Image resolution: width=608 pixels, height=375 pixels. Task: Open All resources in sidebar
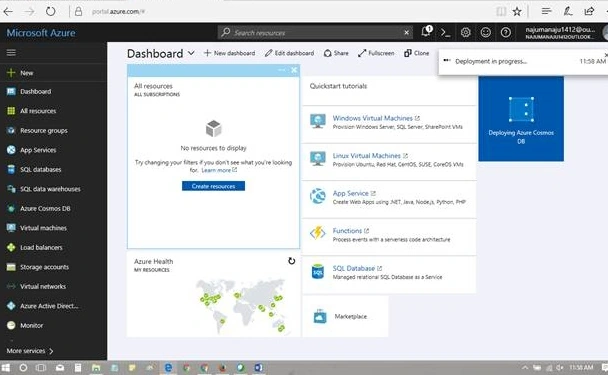point(38,111)
